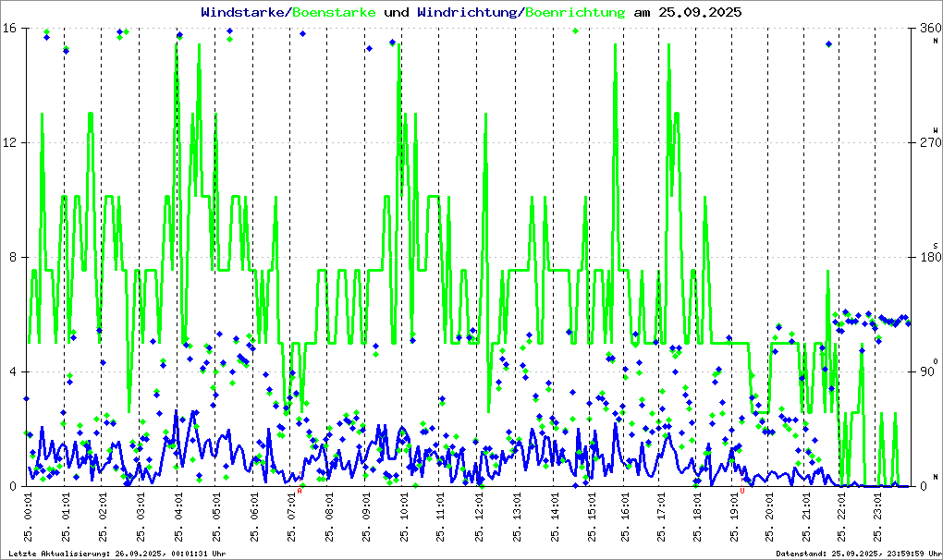Click time axis label '25. 16:01'
The height and width of the screenshot is (560, 943).
626,517
